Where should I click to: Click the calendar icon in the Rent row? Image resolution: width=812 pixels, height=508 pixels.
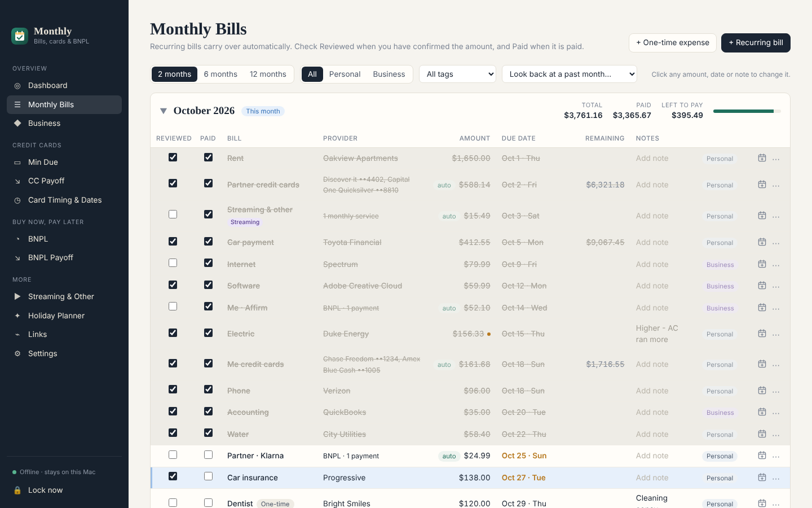tap(762, 158)
